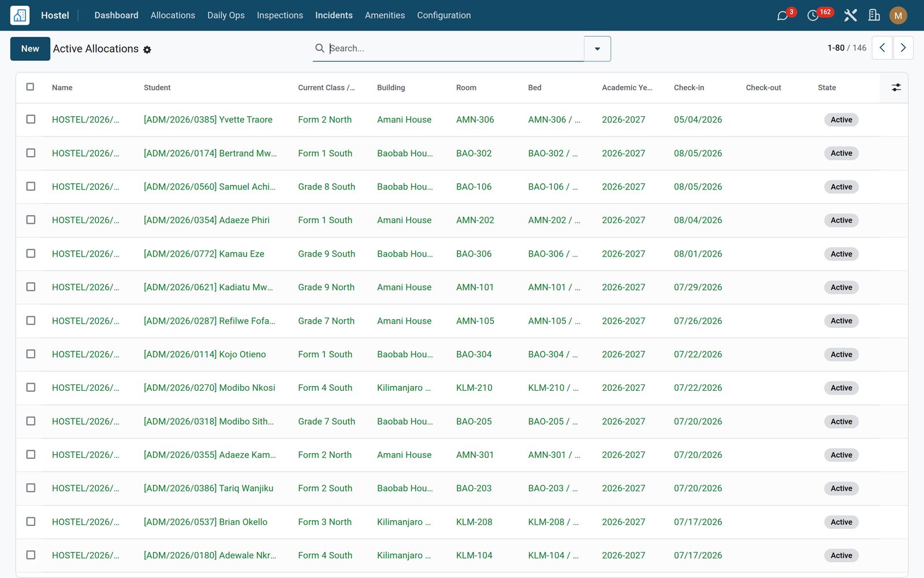Open the Daily Ops menu
924x578 pixels.
click(226, 15)
